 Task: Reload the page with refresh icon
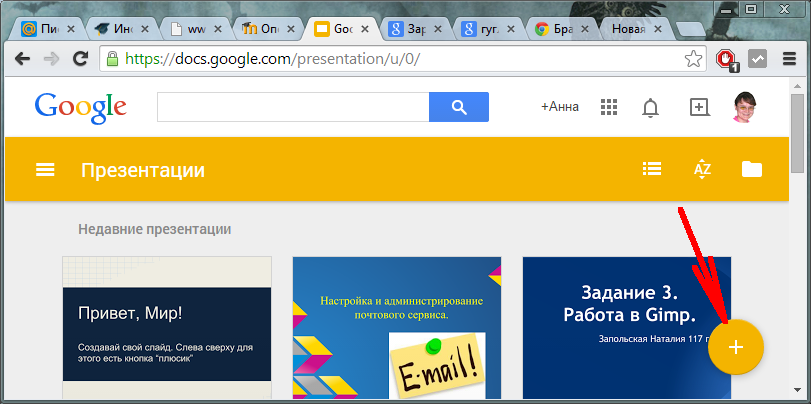(x=80, y=59)
